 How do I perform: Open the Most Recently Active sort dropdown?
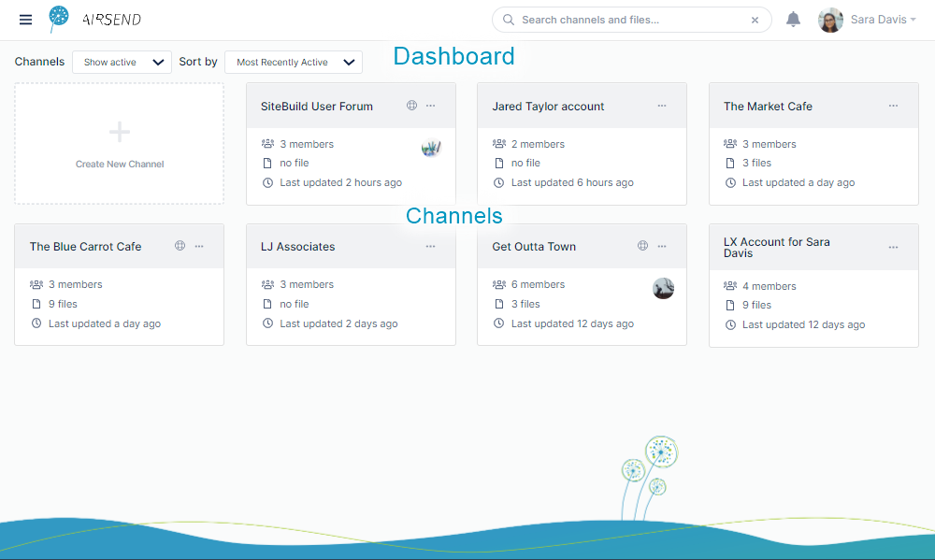pos(294,62)
